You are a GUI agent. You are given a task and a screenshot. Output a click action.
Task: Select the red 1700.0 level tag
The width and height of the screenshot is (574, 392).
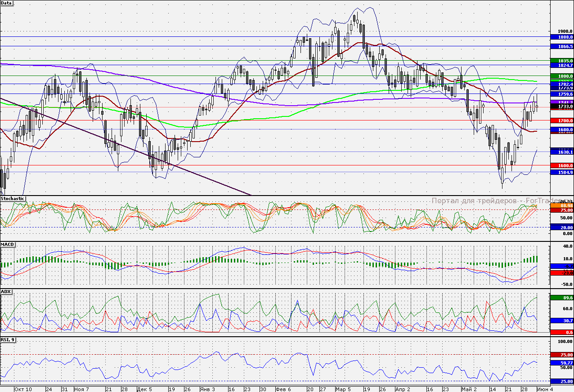(561, 121)
